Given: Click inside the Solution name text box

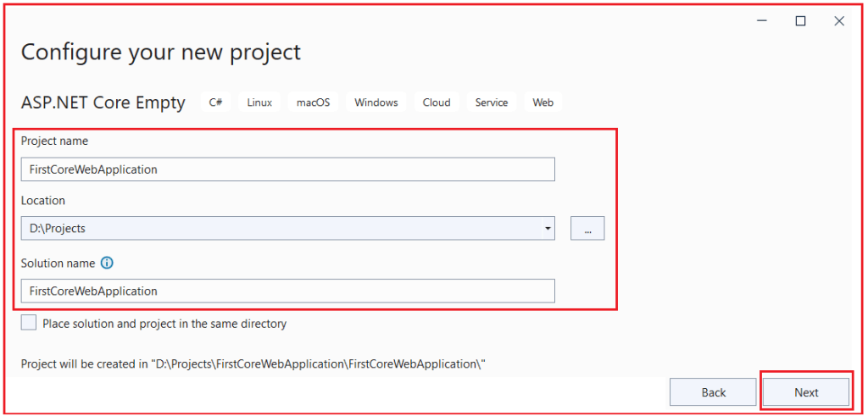Looking at the screenshot, I should click(288, 291).
